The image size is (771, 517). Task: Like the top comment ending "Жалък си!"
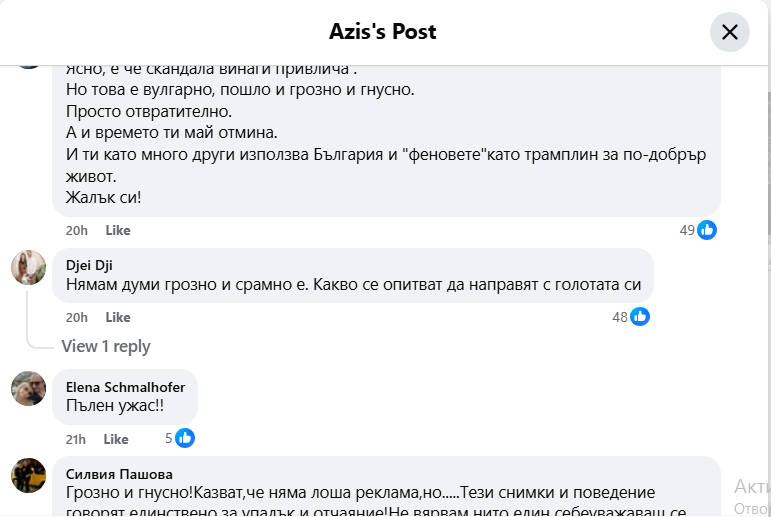click(118, 230)
